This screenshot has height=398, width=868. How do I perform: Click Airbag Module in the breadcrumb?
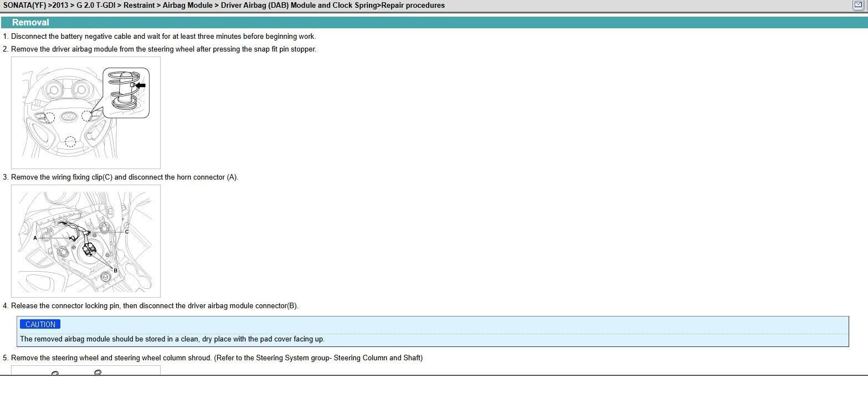tap(187, 6)
